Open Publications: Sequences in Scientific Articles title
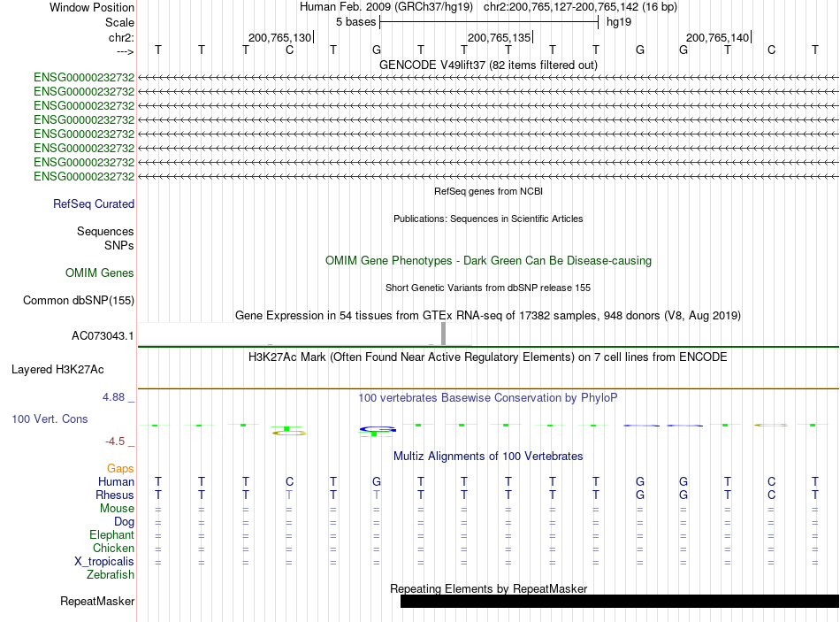 pyautogui.click(x=488, y=219)
